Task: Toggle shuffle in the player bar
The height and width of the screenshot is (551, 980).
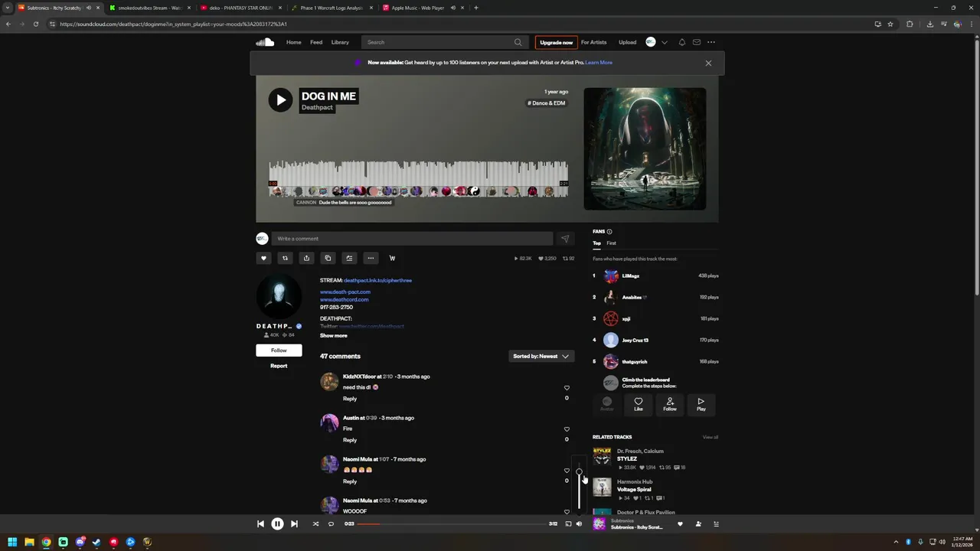Action: (x=315, y=524)
